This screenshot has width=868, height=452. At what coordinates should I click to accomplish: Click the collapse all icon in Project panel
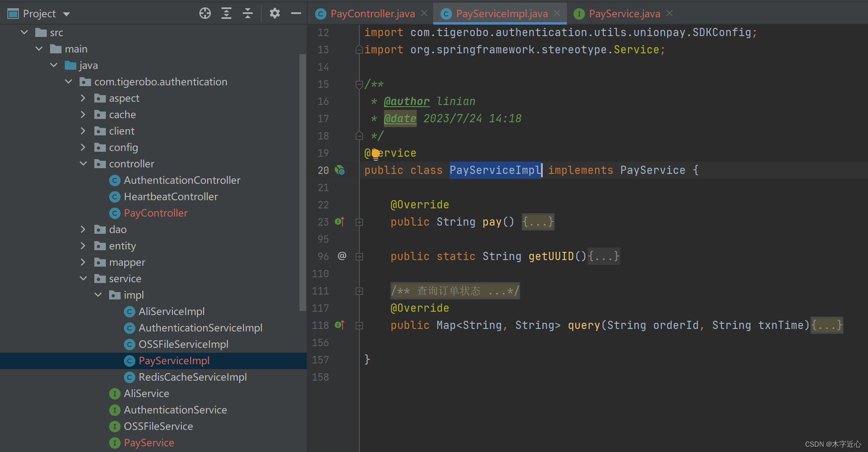(x=248, y=14)
